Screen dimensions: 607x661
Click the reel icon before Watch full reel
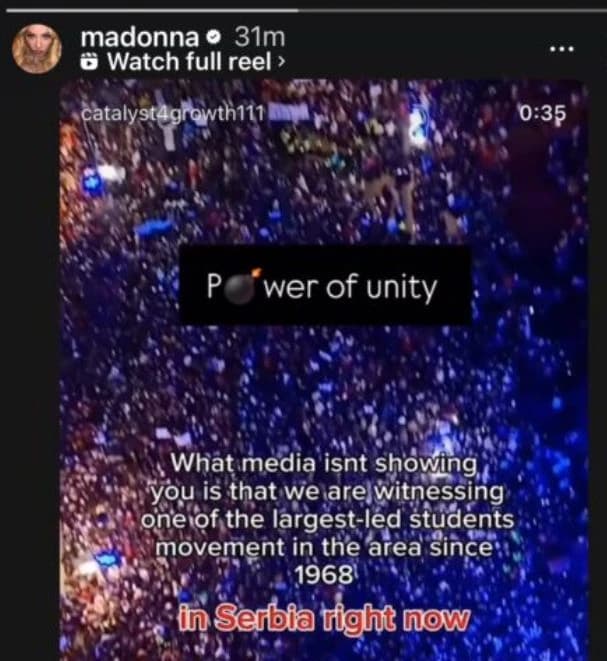89,62
